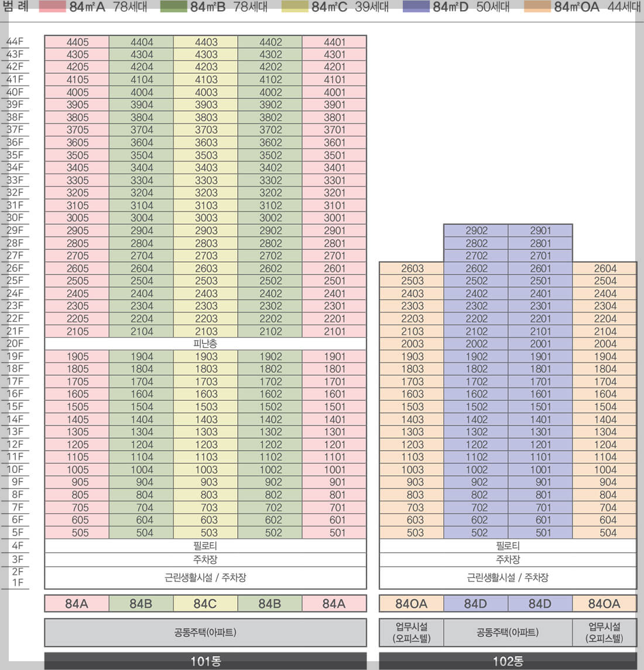Click the '102동' building label
Image resolution: width=644 pixels, height=670 pixels.
[x=508, y=661]
